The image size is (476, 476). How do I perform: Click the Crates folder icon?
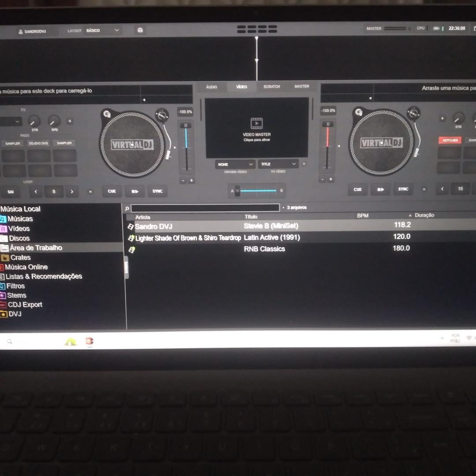5,258
